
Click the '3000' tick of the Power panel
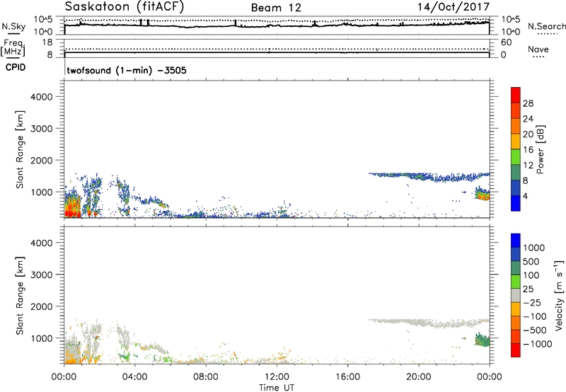click(x=41, y=129)
